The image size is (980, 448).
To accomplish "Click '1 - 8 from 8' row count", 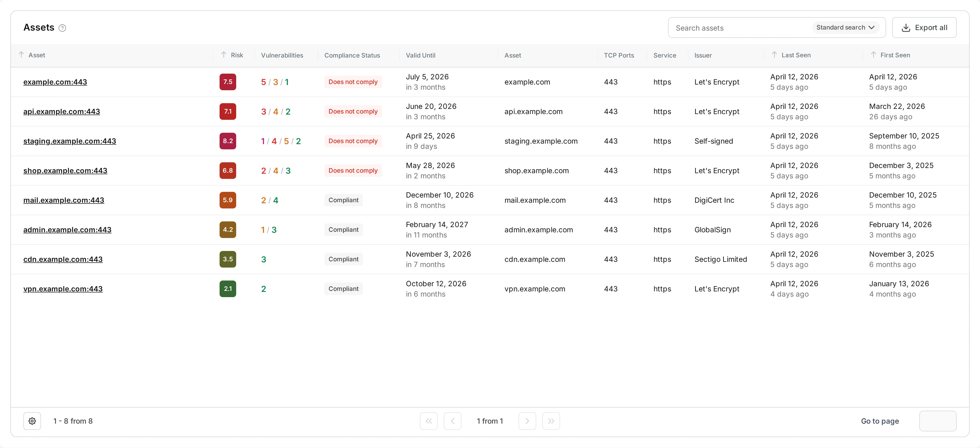I will [73, 421].
